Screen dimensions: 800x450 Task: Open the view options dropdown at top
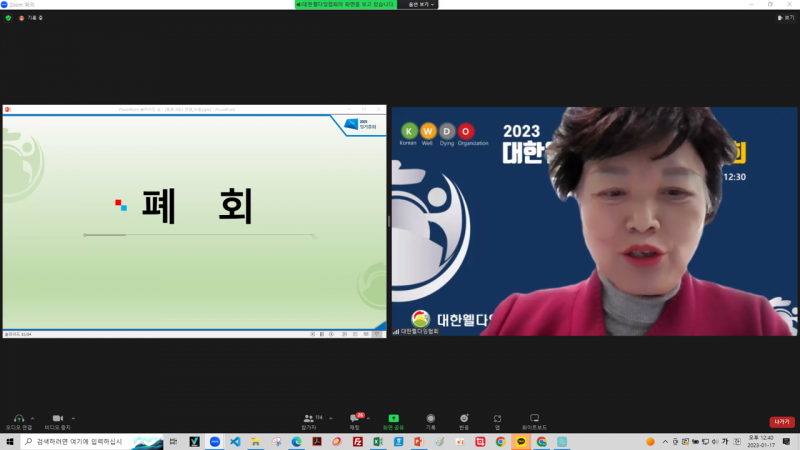pyautogui.click(x=420, y=4)
